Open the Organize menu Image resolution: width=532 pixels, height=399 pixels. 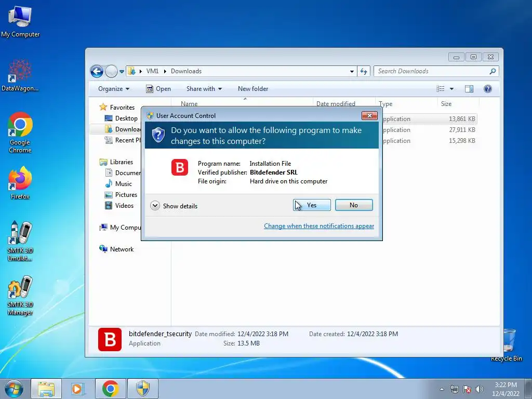(x=114, y=89)
